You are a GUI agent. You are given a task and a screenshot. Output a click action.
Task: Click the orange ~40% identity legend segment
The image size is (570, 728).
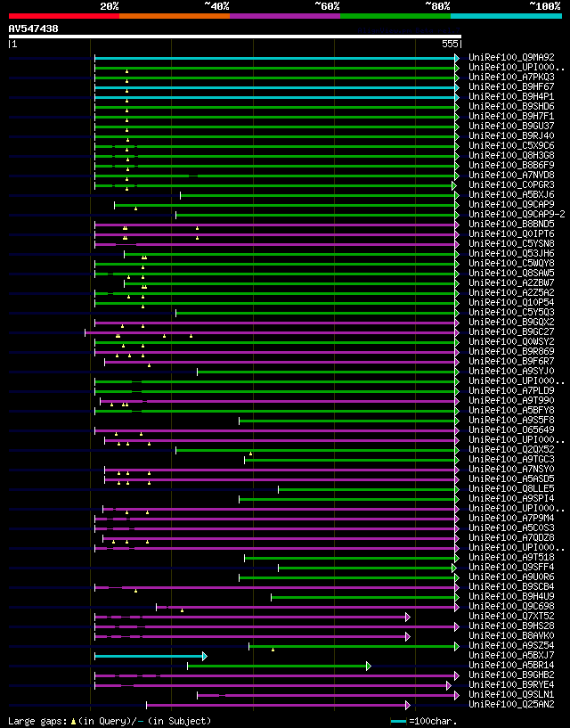175,16
